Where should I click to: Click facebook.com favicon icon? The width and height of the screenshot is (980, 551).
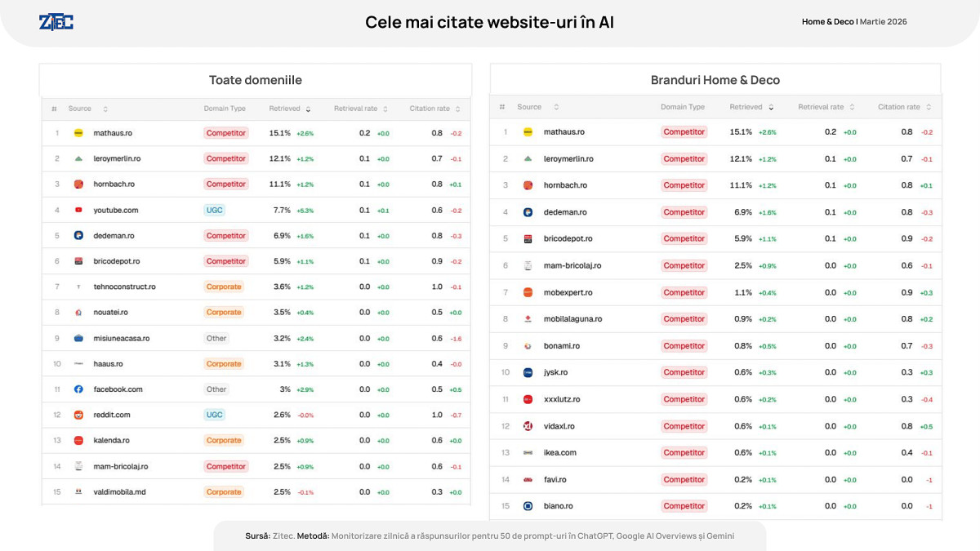coord(78,389)
